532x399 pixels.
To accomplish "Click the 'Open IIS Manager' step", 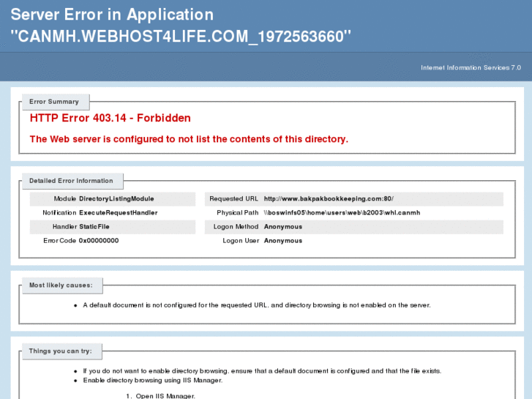I will coord(165,395).
